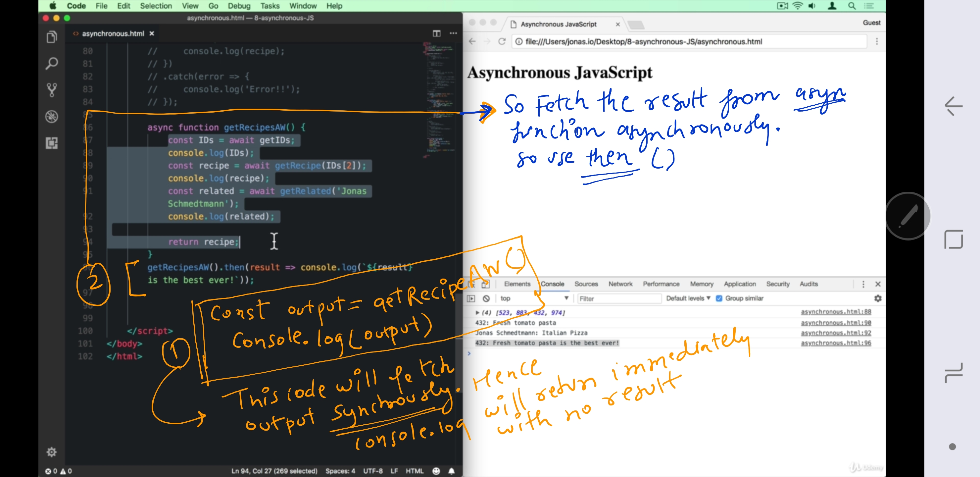Image resolution: width=980 pixels, height=477 pixels.
Task: Switch to the Sources tab
Action: [586, 284]
